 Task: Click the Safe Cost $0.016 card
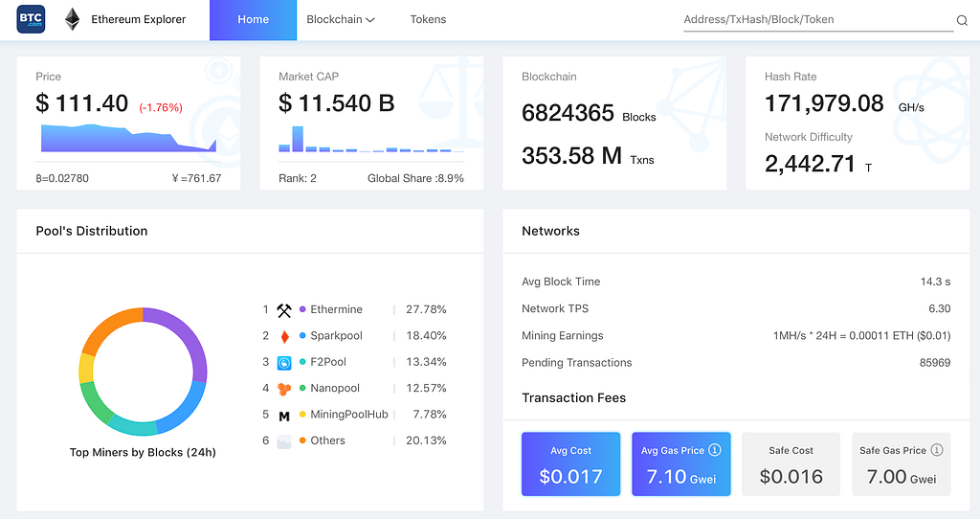coord(791,464)
